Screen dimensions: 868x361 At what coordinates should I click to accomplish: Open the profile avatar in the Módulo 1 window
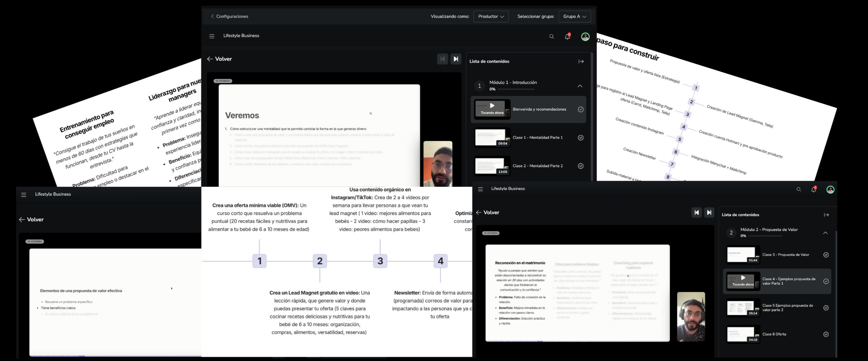click(x=585, y=37)
